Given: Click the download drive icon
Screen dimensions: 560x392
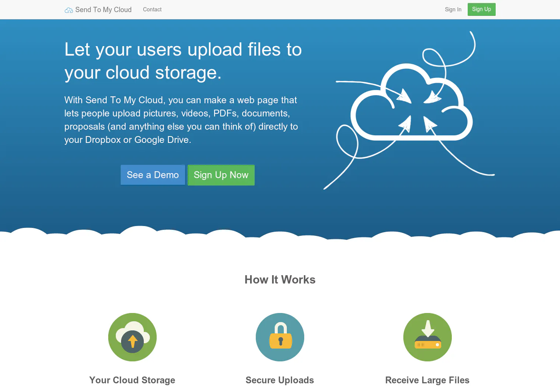Looking at the screenshot, I should [x=428, y=337].
